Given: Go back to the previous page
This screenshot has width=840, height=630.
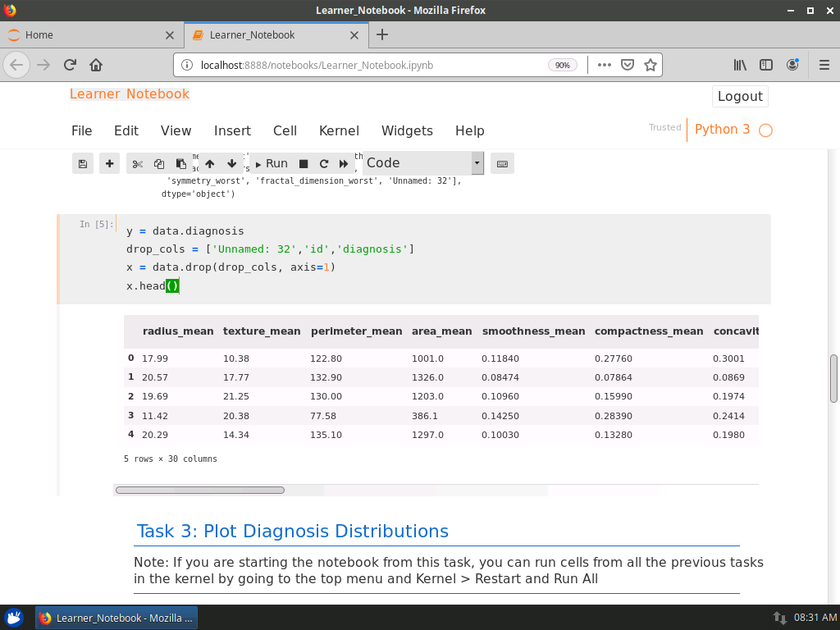Looking at the screenshot, I should [x=16, y=65].
